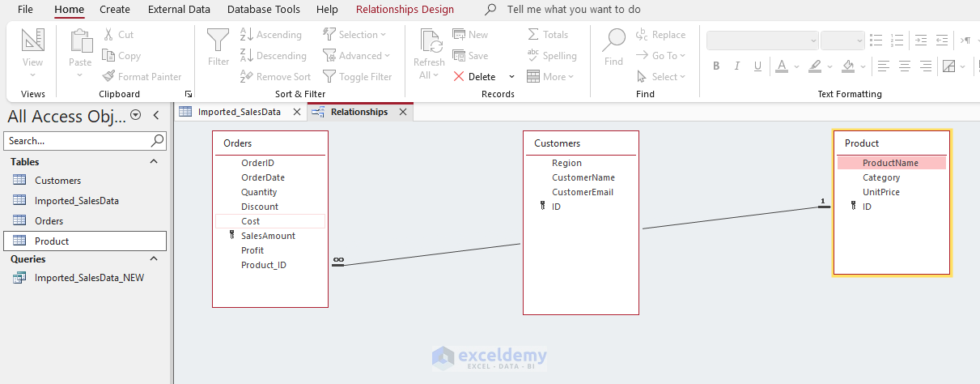Open the View button in Views group

(x=32, y=53)
